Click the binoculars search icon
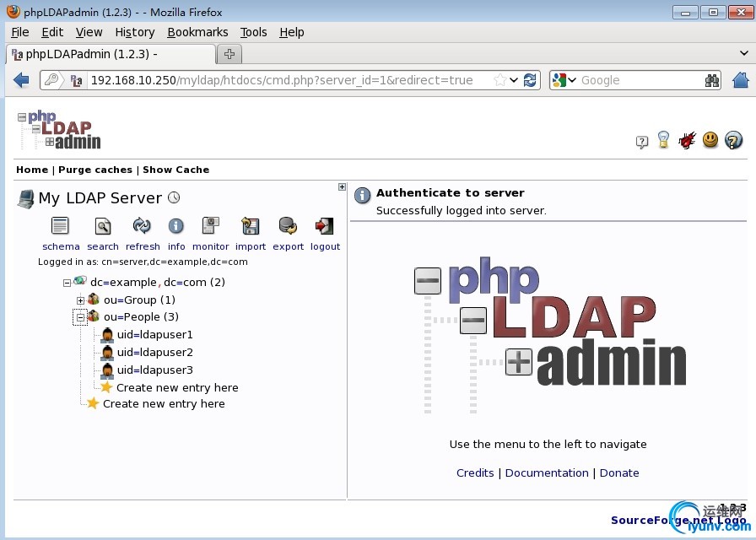Image resolution: width=756 pixels, height=540 pixels. (711, 80)
